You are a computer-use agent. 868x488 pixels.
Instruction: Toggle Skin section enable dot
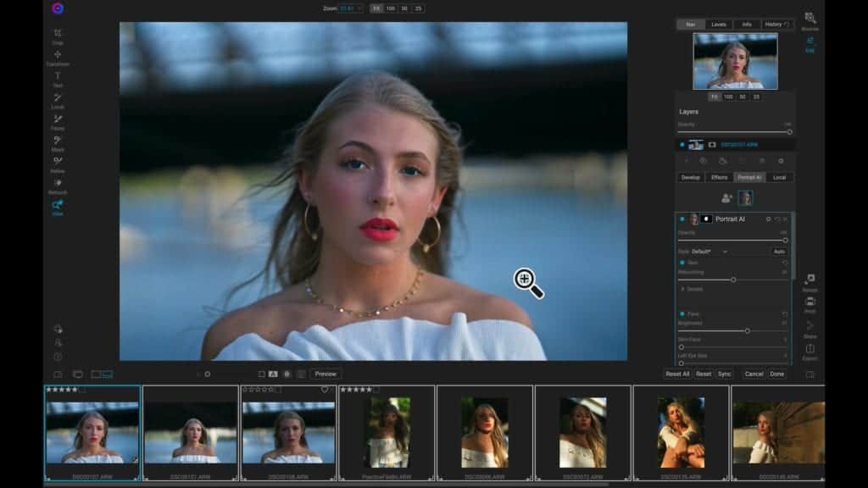[x=682, y=263]
